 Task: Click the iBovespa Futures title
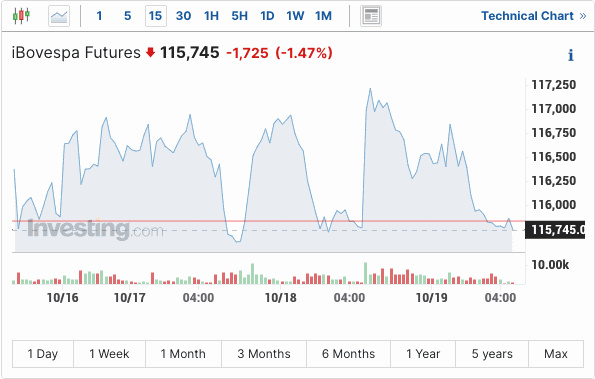click(x=76, y=52)
